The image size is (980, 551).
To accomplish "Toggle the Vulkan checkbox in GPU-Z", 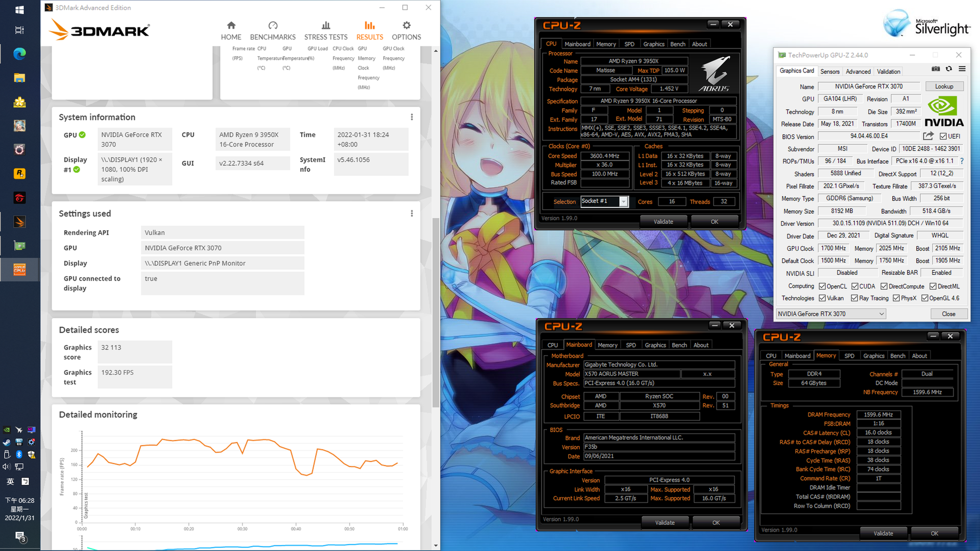I will (822, 298).
